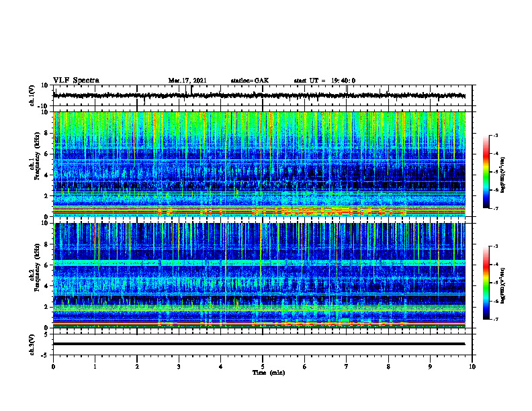532x411 pixels.
Task: Click the "5" tick on the ch.3(V) axis
Action: click(x=47, y=334)
